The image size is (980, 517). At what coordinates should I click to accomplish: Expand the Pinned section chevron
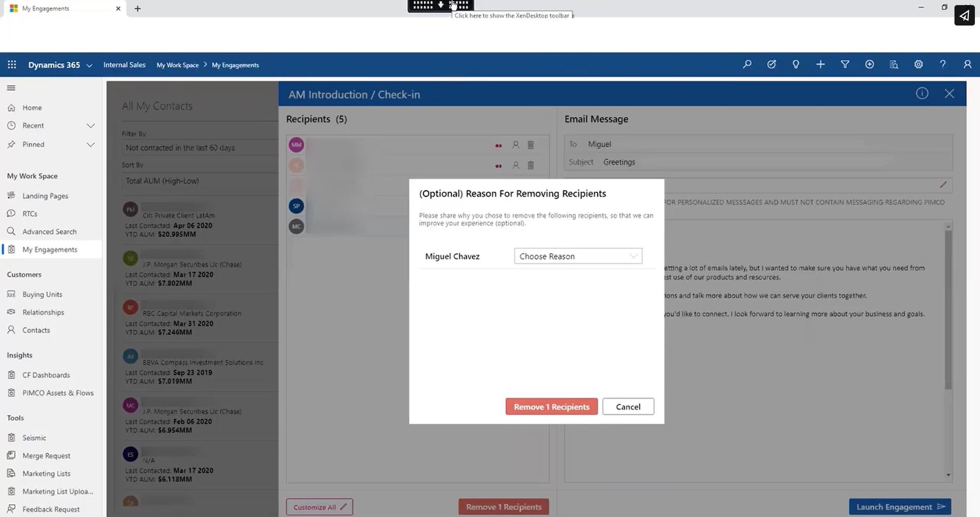pos(90,144)
